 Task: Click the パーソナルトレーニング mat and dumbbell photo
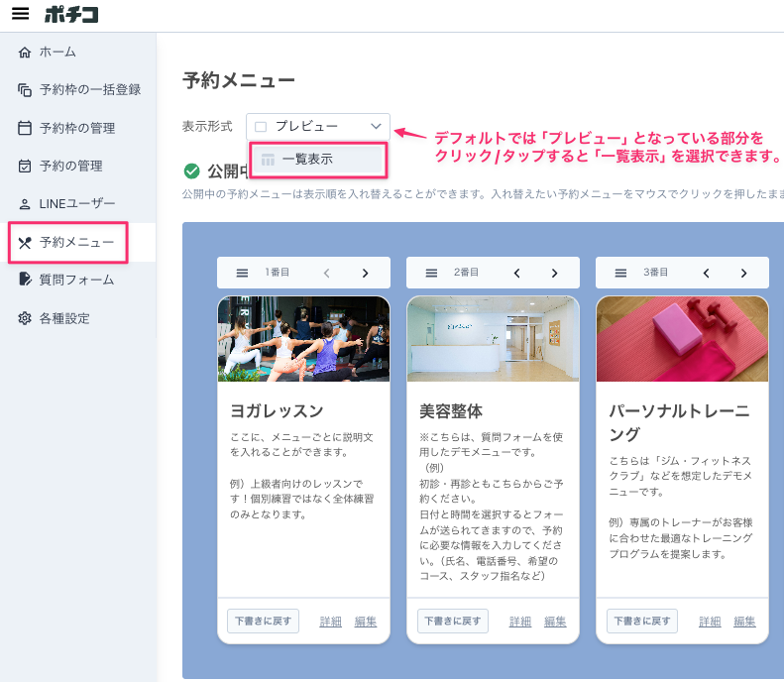(x=683, y=338)
